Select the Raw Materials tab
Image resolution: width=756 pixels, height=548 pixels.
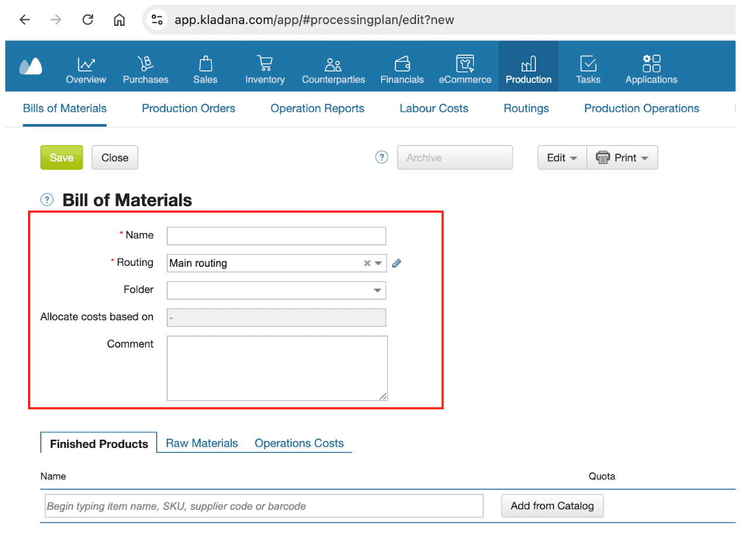202,443
